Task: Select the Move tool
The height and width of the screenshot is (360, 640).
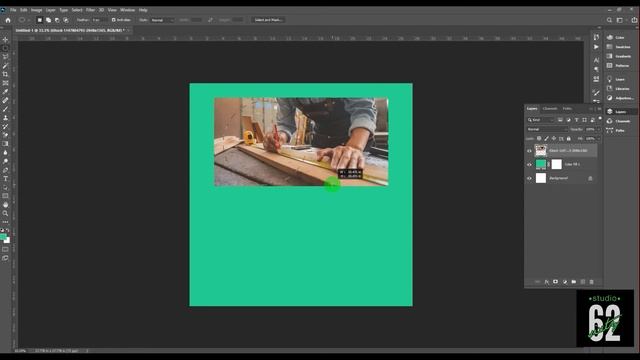Action: pyautogui.click(x=5, y=40)
